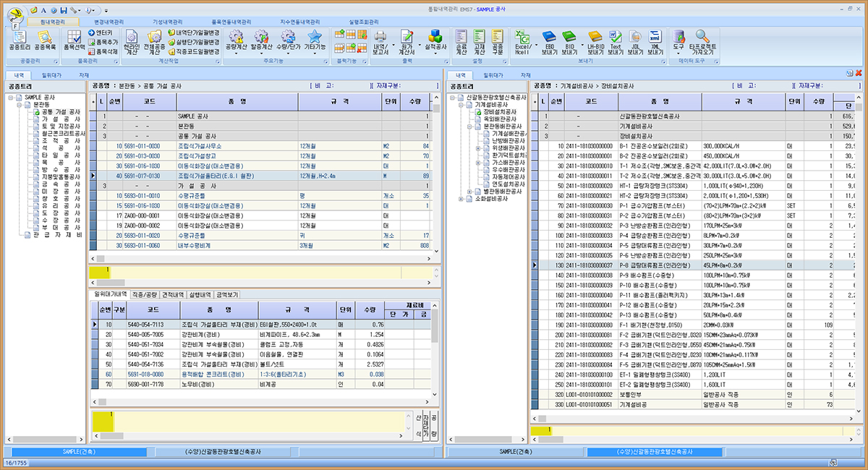The image size is (868, 470).
Task: Collapse the SAMPLE 공사 tree root node
Action: click(x=9, y=96)
